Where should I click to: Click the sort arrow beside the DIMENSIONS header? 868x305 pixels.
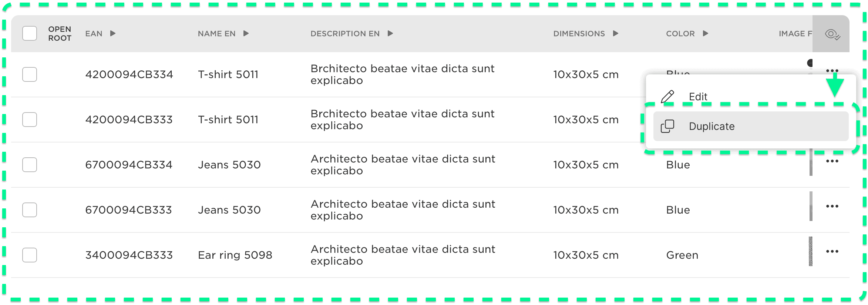click(x=615, y=33)
